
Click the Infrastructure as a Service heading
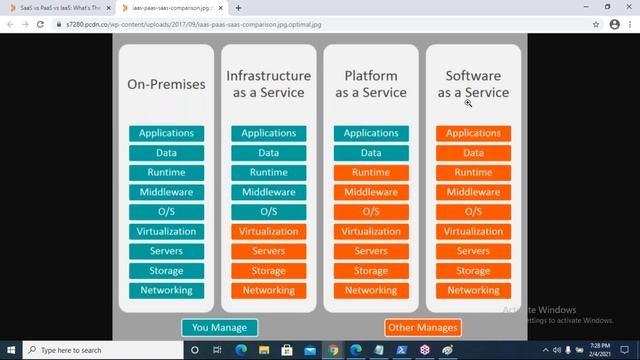(269, 84)
